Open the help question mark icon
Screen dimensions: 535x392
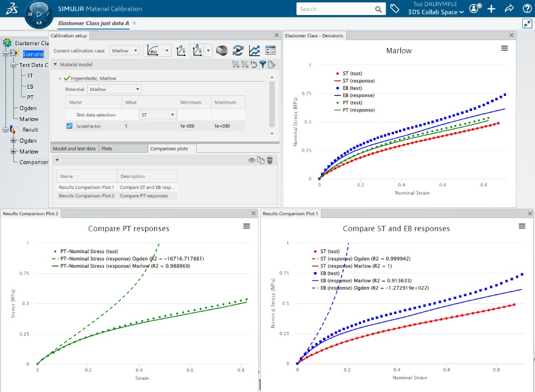tap(527, 9)
